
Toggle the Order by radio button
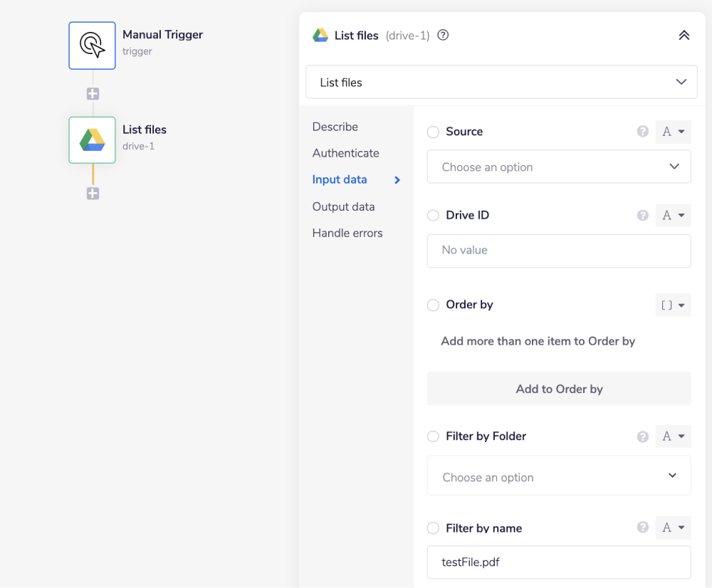[433, 305]
